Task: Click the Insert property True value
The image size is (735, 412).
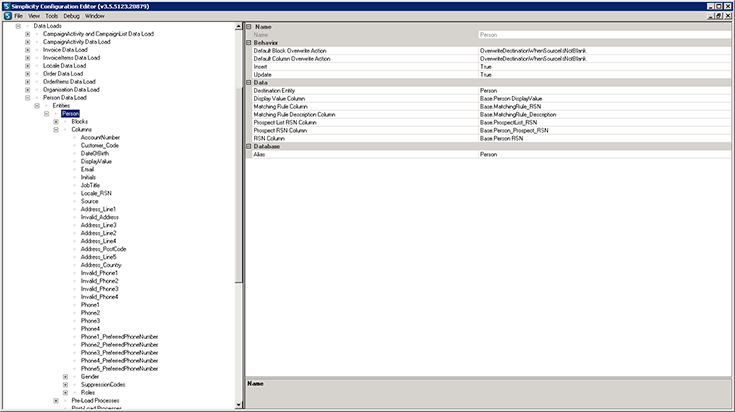Action: 604,67
